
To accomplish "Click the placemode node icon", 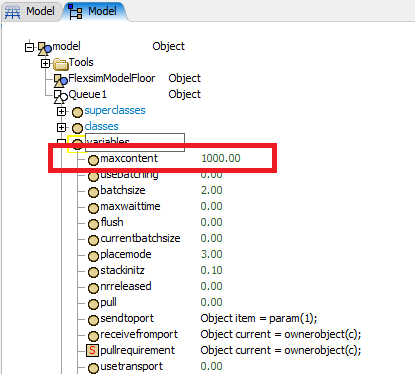I will (x=93, y=256).
